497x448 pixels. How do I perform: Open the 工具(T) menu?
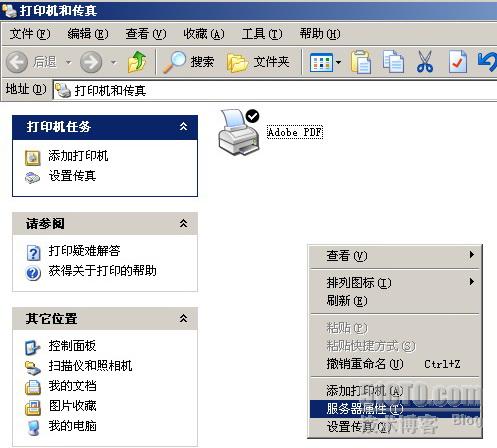[262, 34]
